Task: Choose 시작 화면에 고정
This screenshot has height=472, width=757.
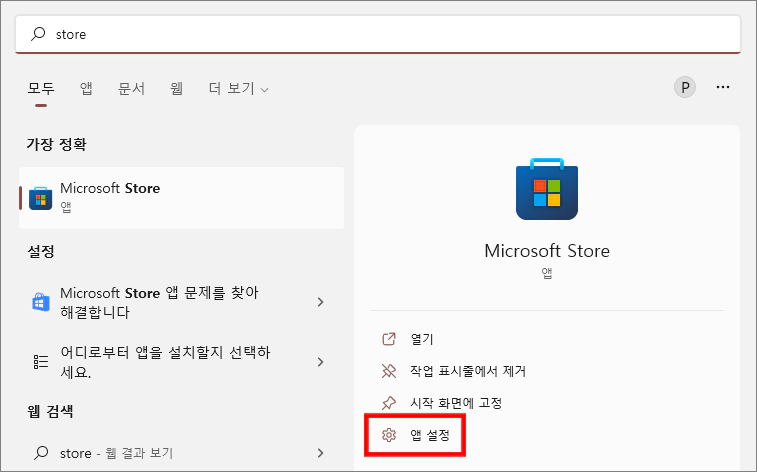Action: [x=456, y=403]
